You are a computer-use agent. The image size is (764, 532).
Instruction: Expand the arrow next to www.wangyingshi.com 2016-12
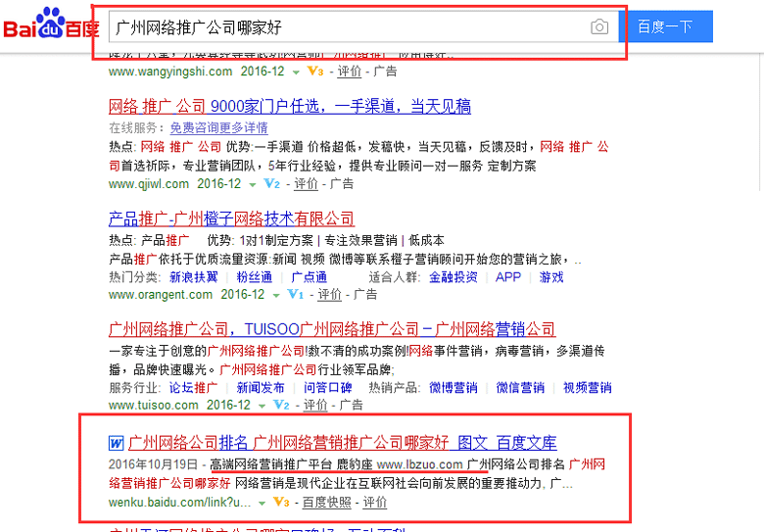(x=296, y=73)
